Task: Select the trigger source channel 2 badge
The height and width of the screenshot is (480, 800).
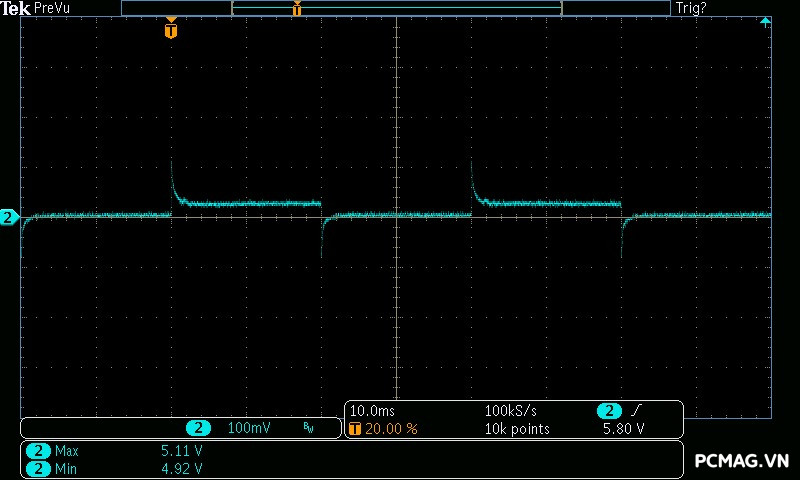Action: click(x=609, y=411)
